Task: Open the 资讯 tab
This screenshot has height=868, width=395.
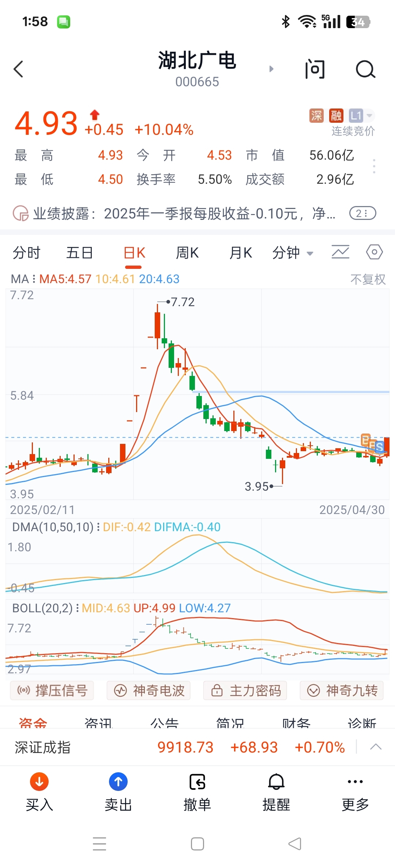Action: [99, 723]
